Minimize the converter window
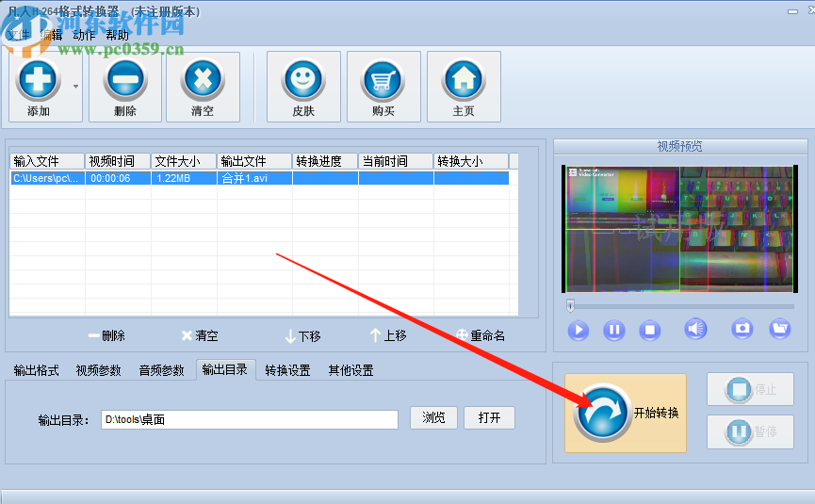Screen dimensions: 815x504 pyautogui.click(x=792, y=11)
